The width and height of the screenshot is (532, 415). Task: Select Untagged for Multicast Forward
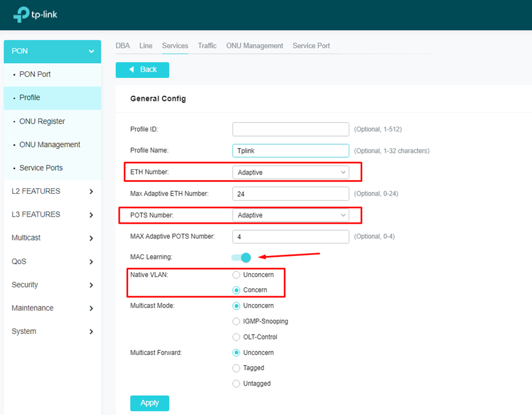coord(237,384)
